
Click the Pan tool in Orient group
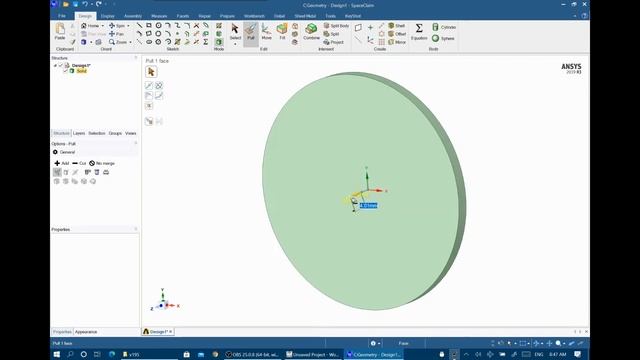[116, 34]
